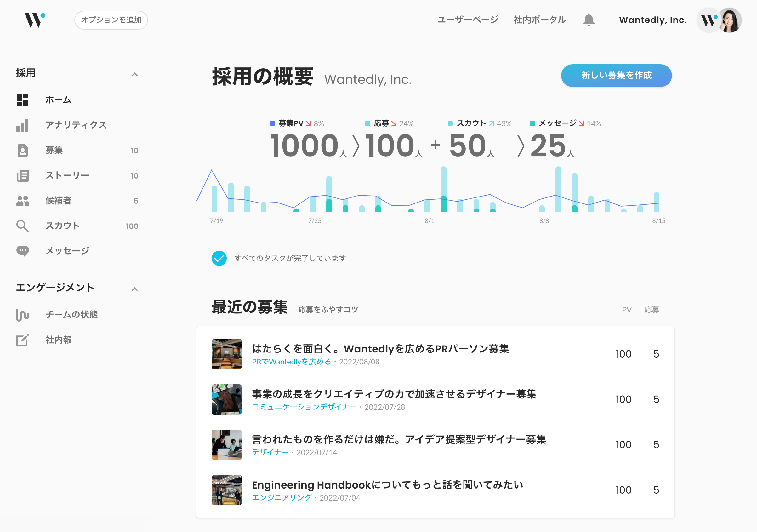Click すべてのタスクが完了しています status text
The width and height of the screenshot is (757, 532).
[x=290, y=258]
